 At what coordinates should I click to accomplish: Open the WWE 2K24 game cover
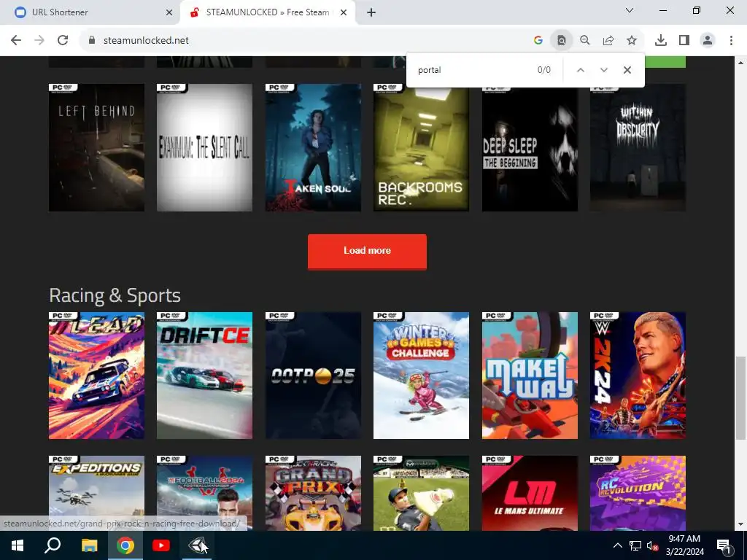tap(638, 376)
